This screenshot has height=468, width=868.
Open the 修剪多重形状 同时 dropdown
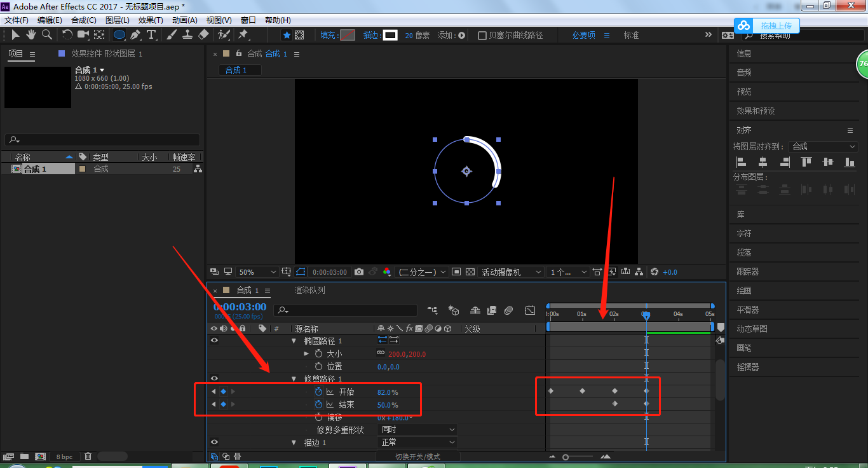tap(417, 430)
